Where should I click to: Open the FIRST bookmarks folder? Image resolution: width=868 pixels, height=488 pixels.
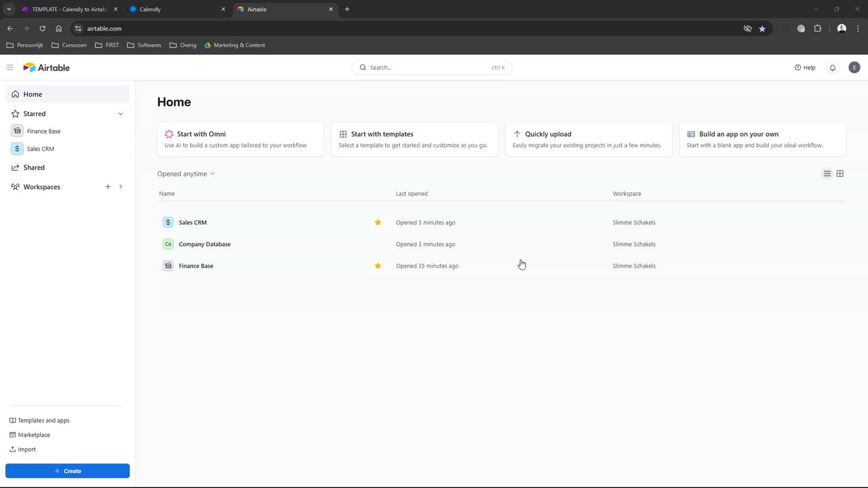coord(107,45)
